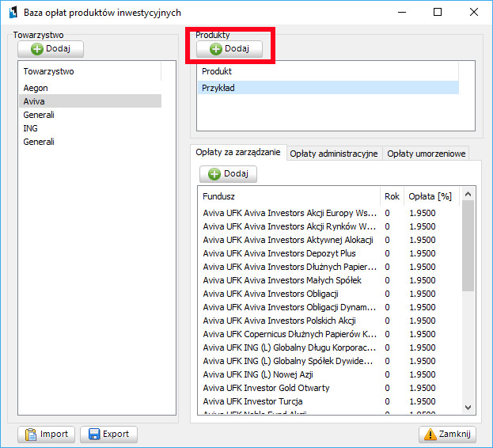Select the Investor Gold Otwarty fund row
This screenshot has height=448, width=493.
pyautogui.click(x=266, y=388)
